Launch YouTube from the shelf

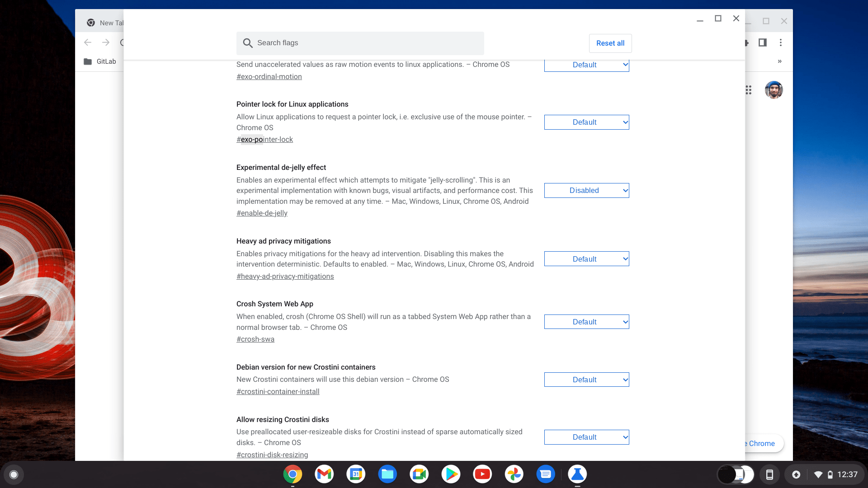coord(482,474)
